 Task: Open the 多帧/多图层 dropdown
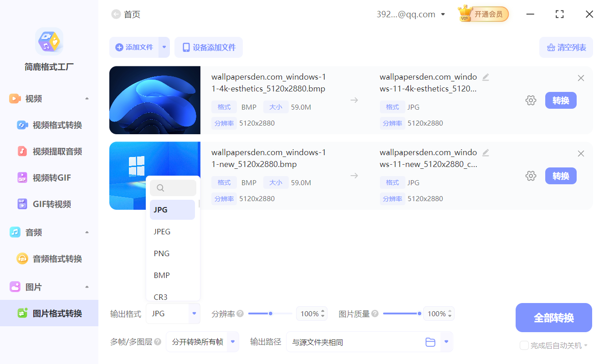(x=202, y=342)
